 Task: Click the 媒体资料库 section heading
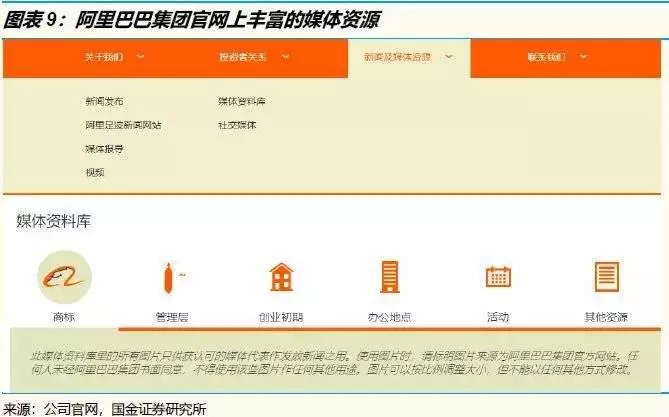click(54, 221)
